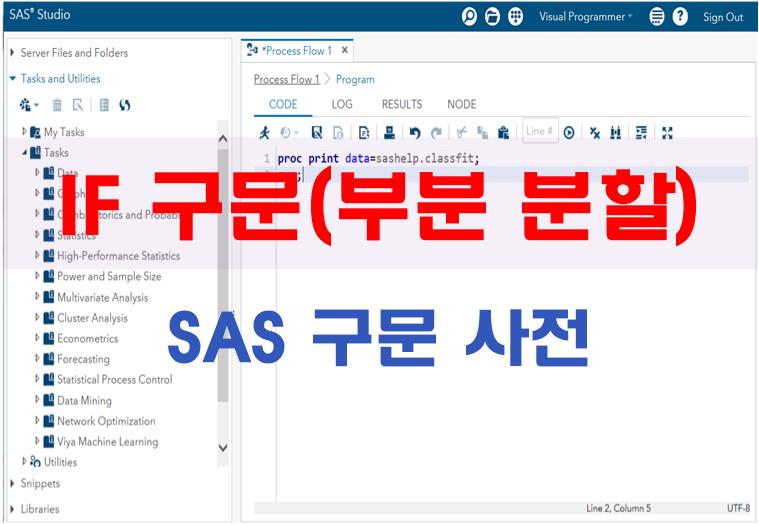Viewport: 759px width, 524px height.
Task: Click the Open folder icon in header
Action: point(492,17)
